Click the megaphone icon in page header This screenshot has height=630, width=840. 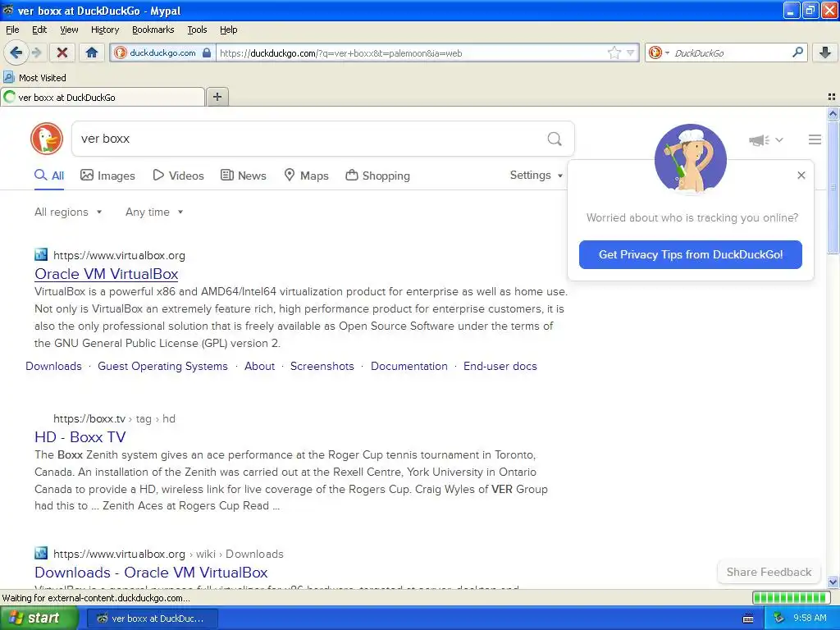tap(759, 140)
